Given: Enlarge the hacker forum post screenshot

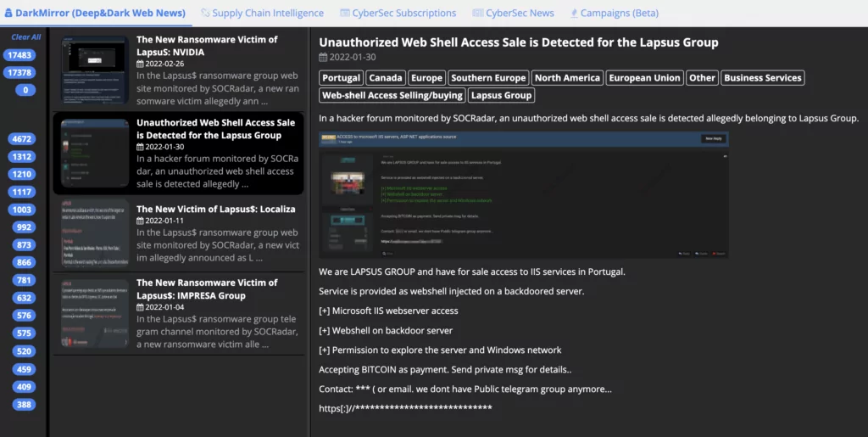Looking at the screenshot, I should tap(524, 194).
